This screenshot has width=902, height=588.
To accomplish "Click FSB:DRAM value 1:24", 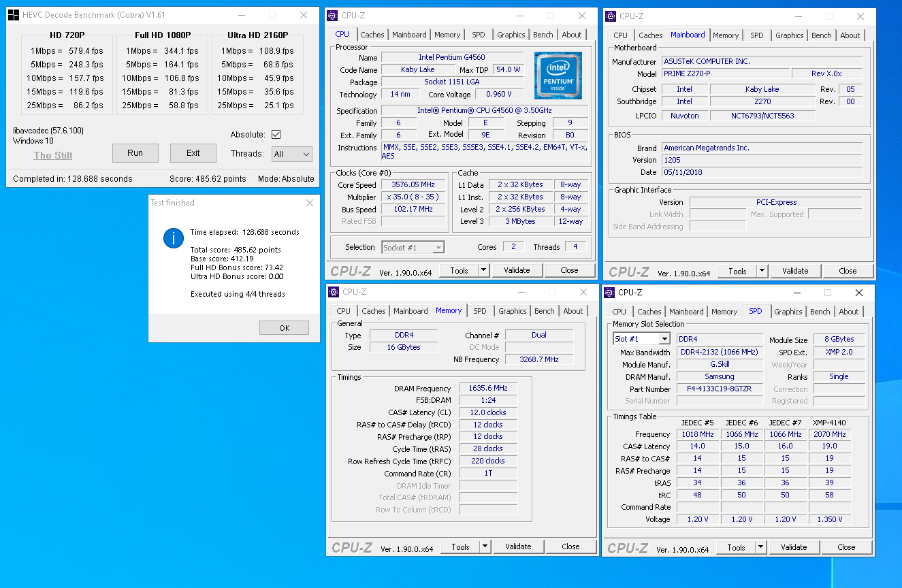I will pos(488,401).
